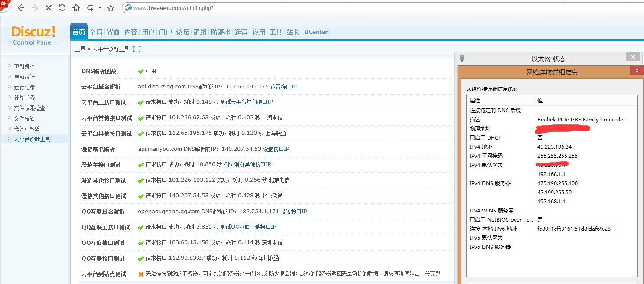Close the 网络连接详细信息 dialog
The width and height of the screenshot is (644, 284).
637,70
